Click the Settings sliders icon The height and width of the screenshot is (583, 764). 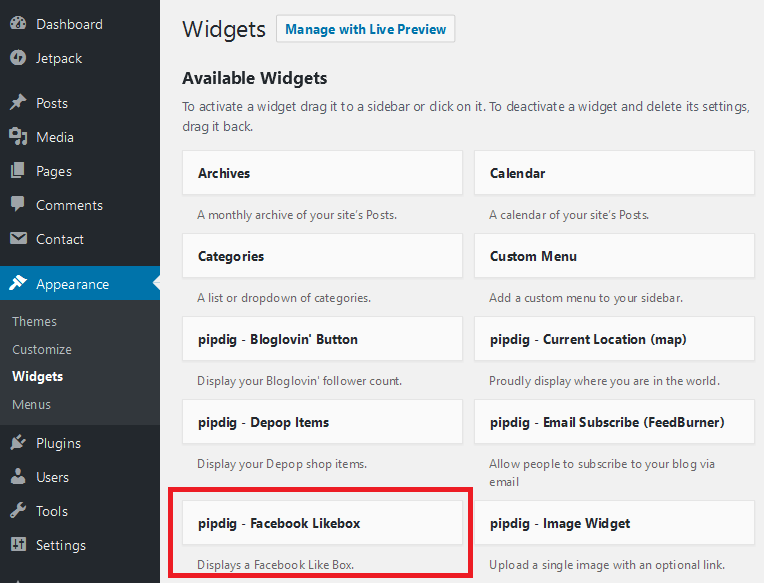click(x=18, y=544)
